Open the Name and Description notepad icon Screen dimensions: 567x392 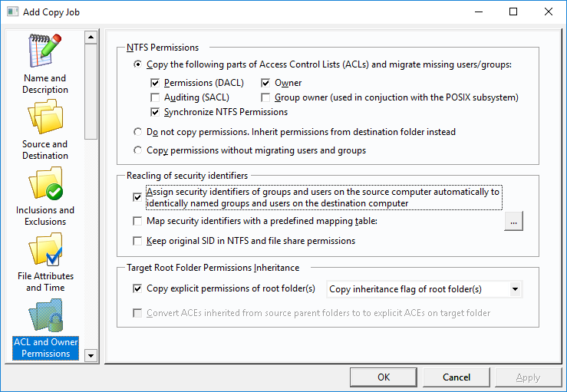coord(45,51)
